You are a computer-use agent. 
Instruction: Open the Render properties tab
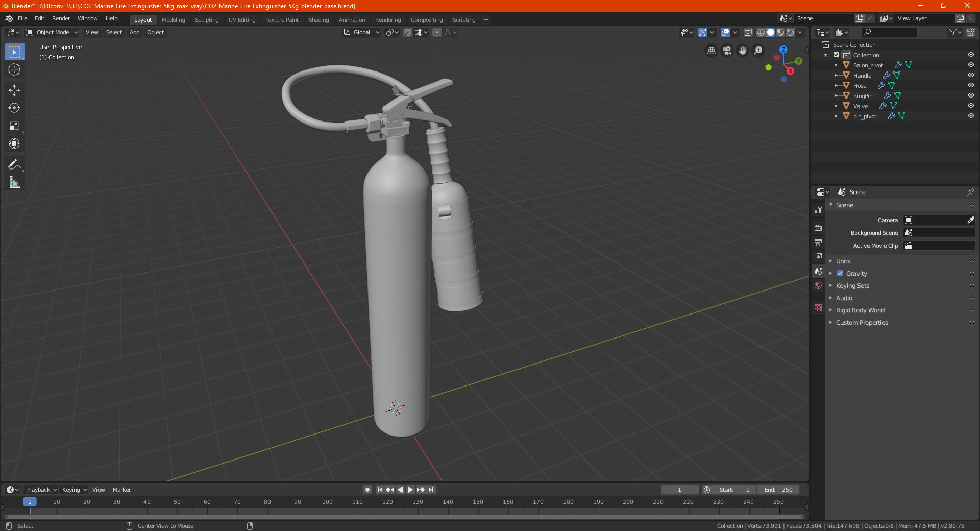[x=818, y=228]
